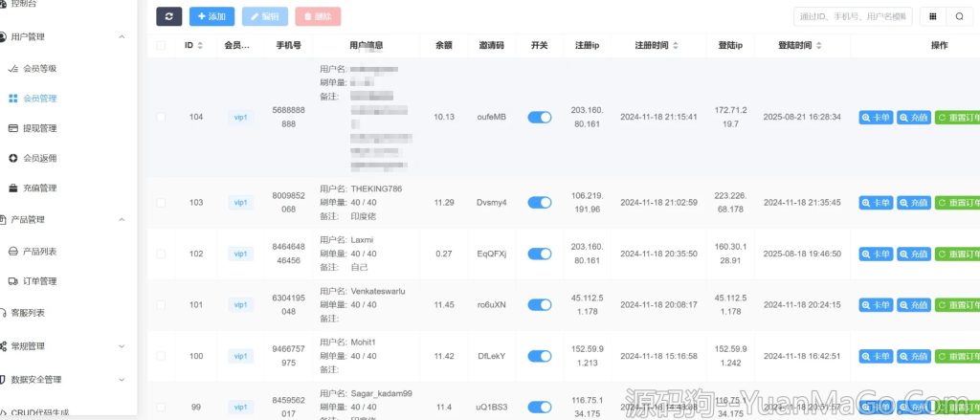Click the blue 添加 button
Screen dimensions: 980x420
(x=212, y=17)
